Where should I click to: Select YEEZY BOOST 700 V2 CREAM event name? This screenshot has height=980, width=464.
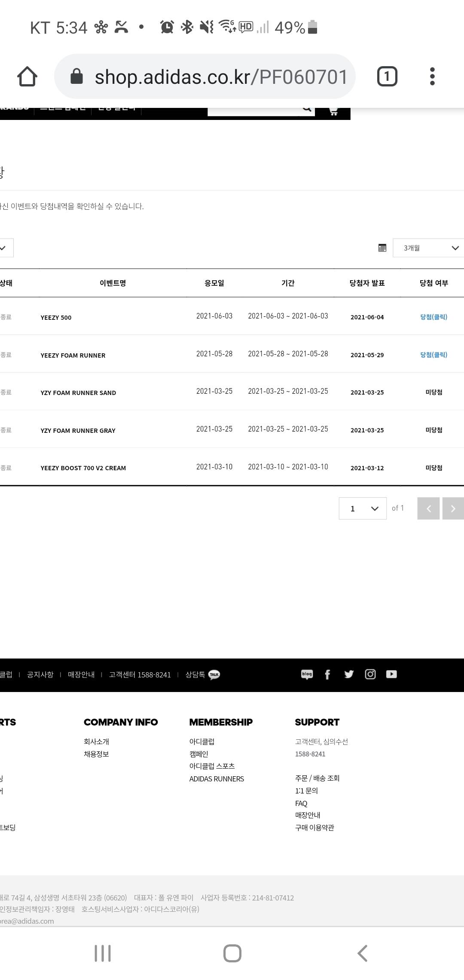pos(83,468)
